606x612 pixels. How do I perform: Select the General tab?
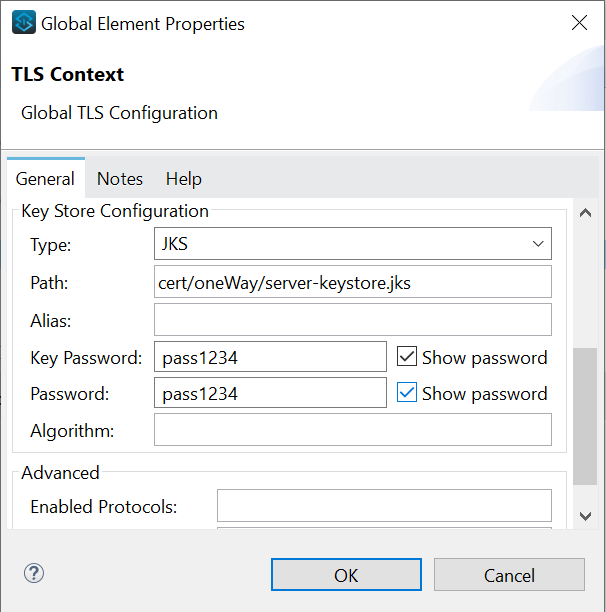(x=45, y=179)
